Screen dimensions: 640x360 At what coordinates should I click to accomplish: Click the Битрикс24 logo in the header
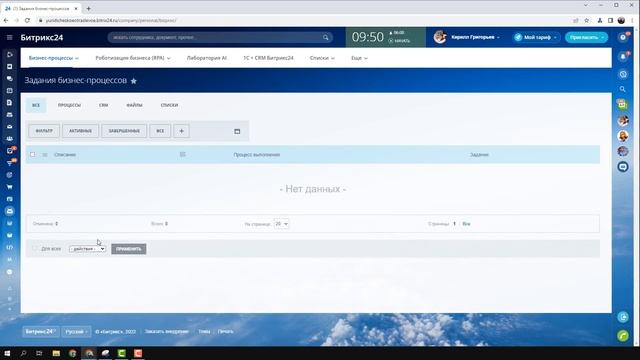42,38
